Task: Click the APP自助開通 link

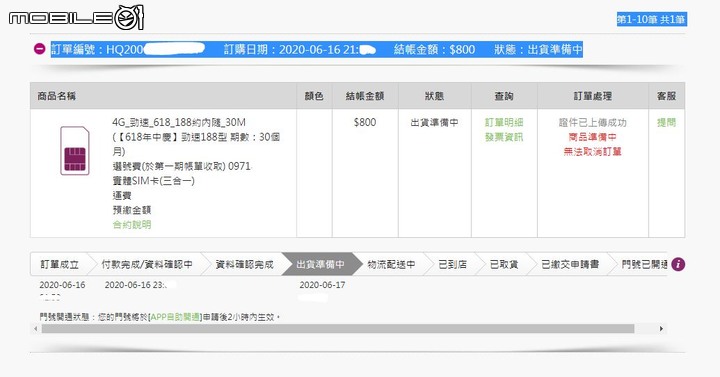Action: tap(175, 317)
